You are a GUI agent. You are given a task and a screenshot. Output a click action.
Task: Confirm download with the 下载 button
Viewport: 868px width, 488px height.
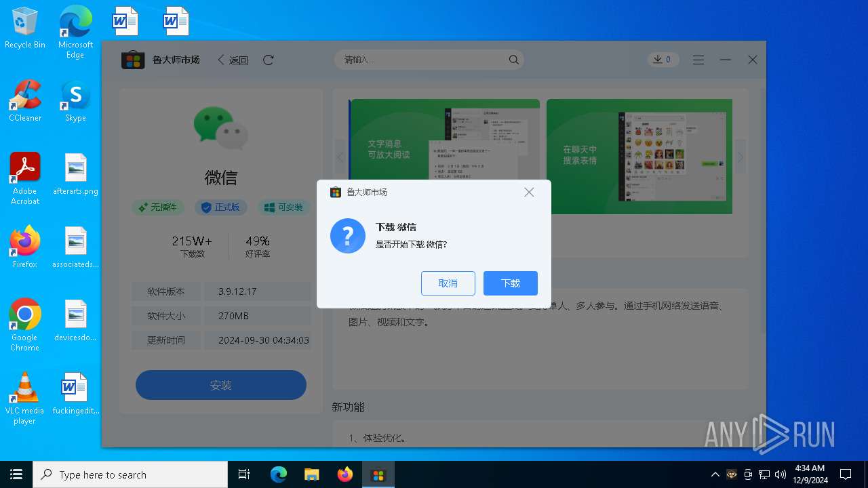point(511,283)
